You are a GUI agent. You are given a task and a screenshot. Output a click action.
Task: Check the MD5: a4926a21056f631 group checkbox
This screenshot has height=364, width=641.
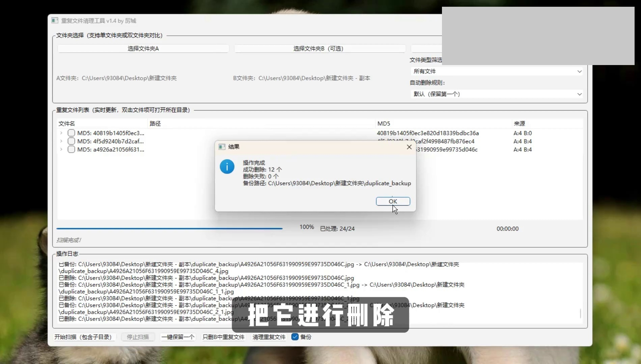71,149
